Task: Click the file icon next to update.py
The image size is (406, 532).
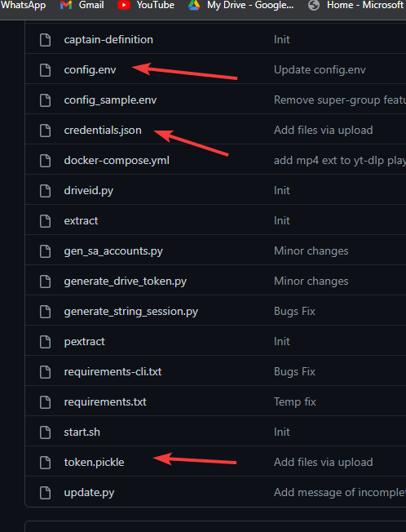Action: (45, 493)
